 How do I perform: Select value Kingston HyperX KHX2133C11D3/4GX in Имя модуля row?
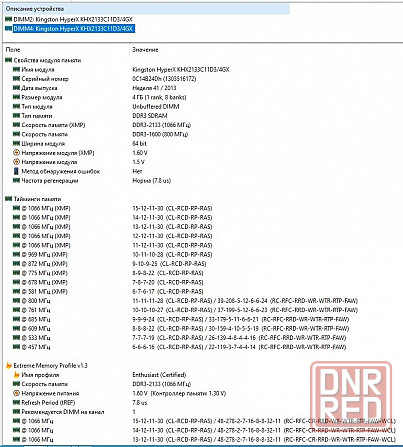point(181,69)
